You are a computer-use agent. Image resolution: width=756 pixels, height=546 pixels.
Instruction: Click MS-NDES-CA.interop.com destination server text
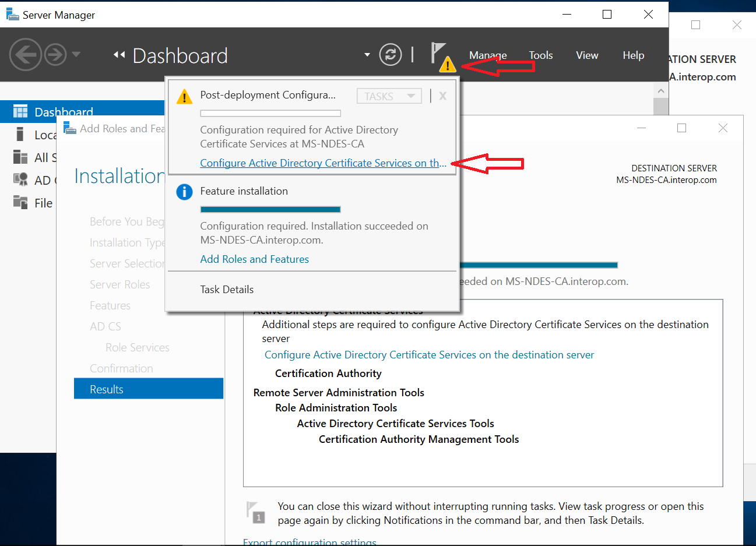point(666,180)
